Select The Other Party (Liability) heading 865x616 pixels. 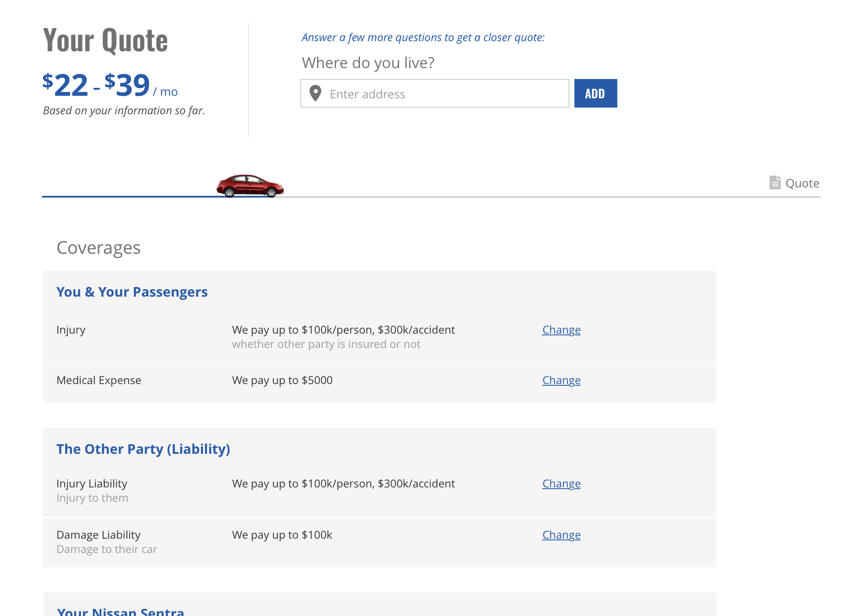pyautogui.click(x=143, y=449)
